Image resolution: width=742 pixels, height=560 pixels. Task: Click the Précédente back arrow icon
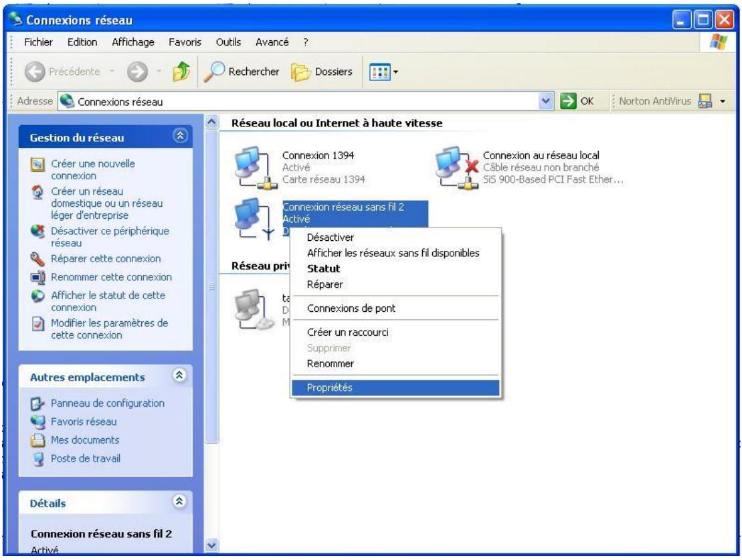pos(35,72)
